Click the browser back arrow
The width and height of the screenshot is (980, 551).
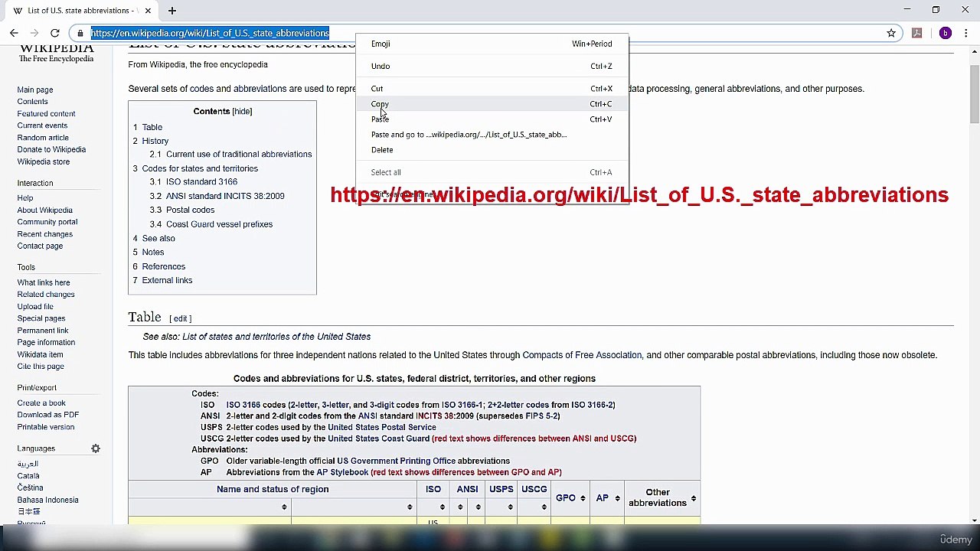(x=14, y=33)
